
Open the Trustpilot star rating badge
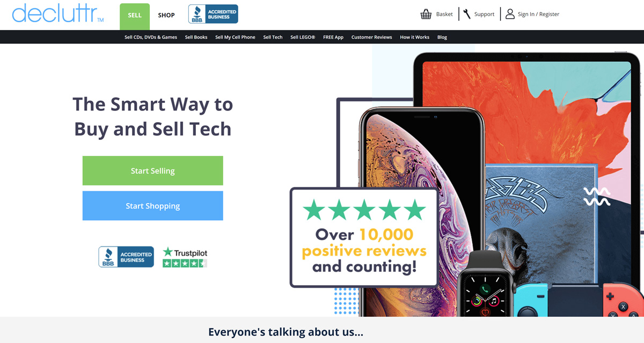tap(185, 257)
